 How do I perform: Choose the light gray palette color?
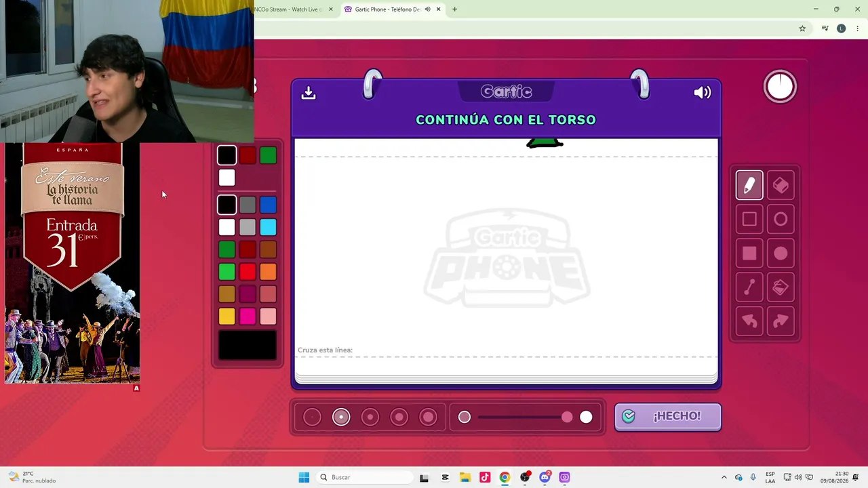coord(248,227)
